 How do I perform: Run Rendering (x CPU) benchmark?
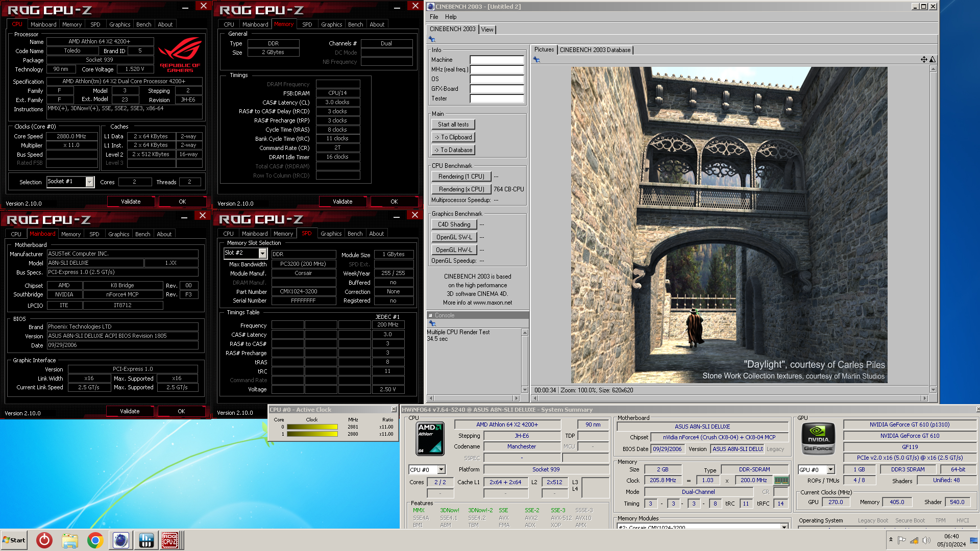pos(461,189)
